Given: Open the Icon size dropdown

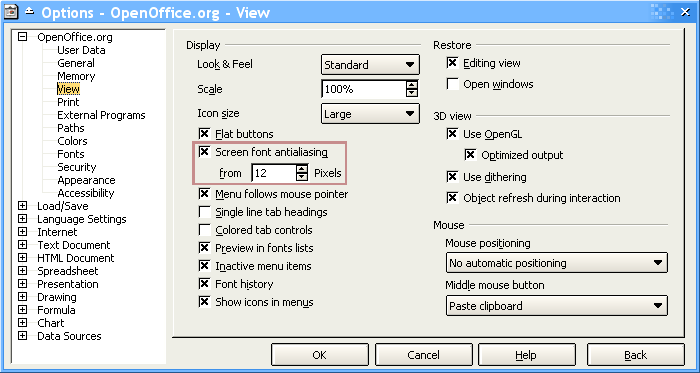Looking at the screenshot, I should [x=370, y=114].
